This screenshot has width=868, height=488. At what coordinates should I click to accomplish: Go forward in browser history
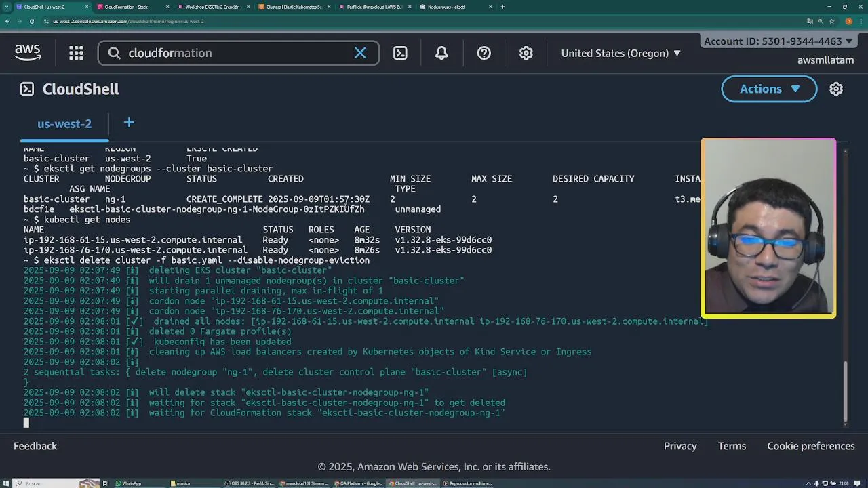click(x=19, y=21)
